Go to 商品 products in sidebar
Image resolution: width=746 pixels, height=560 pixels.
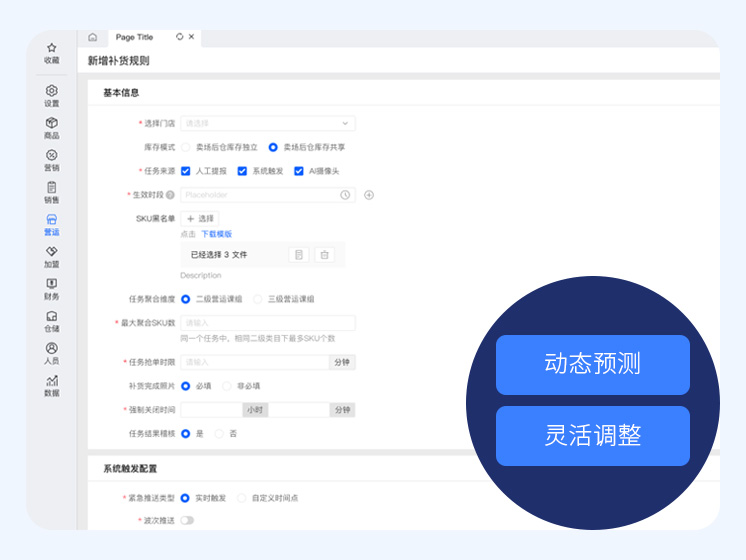click(52, 128)
